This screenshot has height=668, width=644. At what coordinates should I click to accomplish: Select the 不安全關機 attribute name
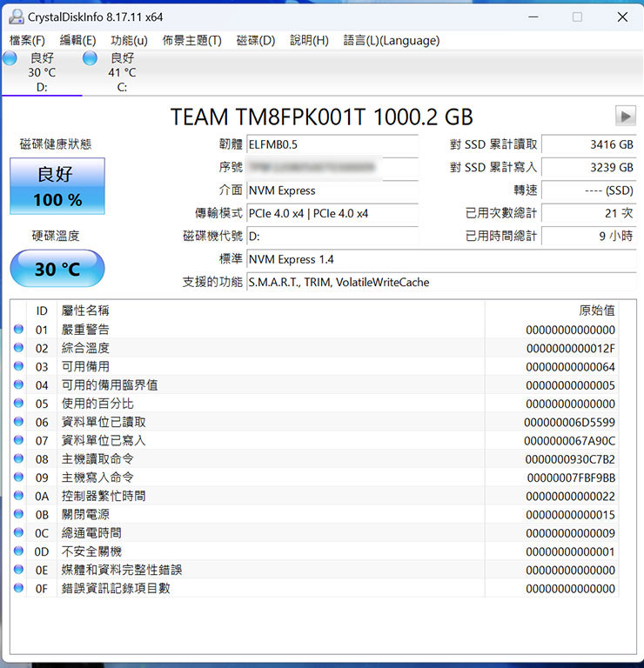coord(91,551)
